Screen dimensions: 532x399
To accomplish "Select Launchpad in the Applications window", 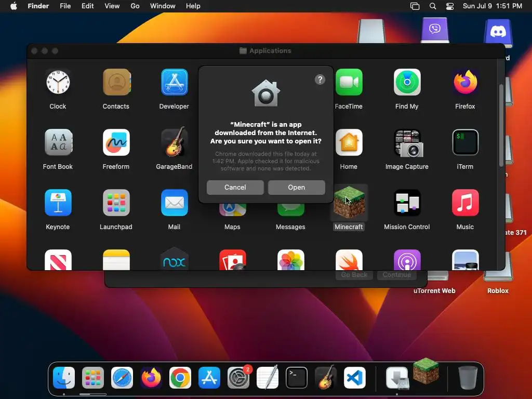I will [116, 203].
